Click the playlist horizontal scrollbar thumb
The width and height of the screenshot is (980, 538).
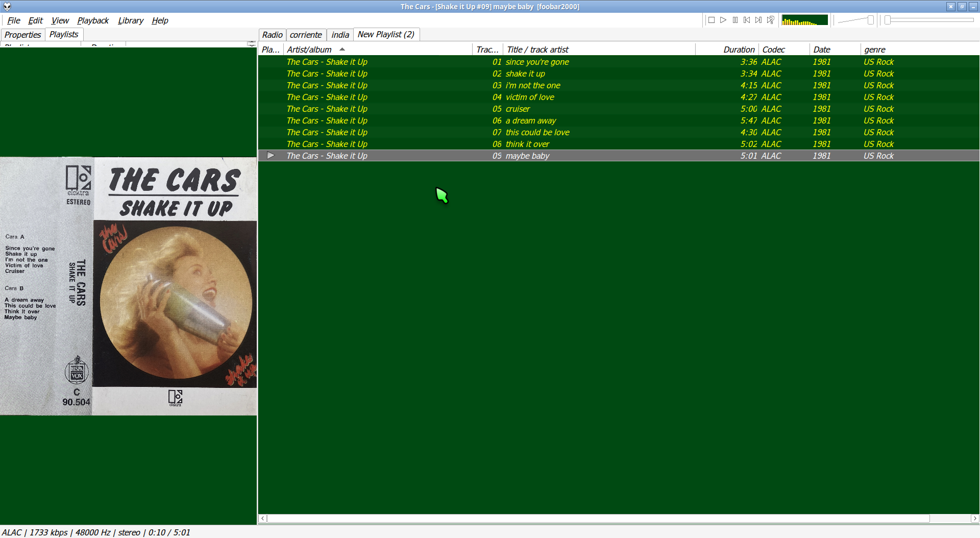point(598,518)
